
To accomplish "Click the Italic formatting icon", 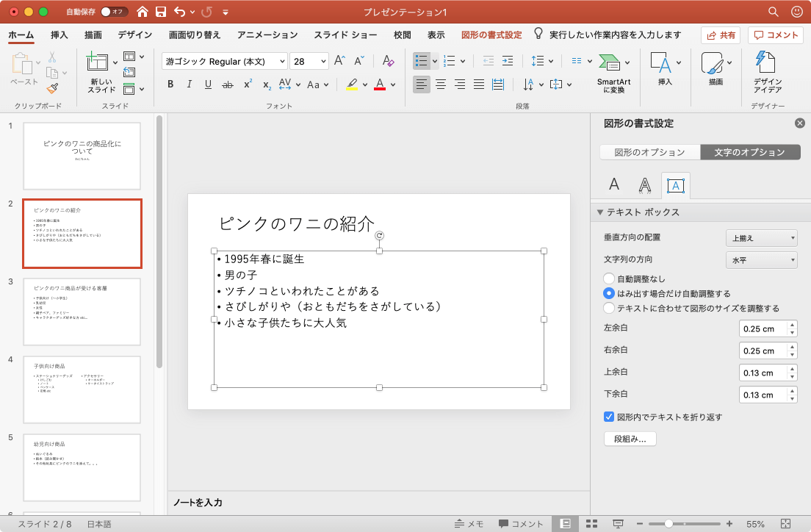I will (190, 85).
